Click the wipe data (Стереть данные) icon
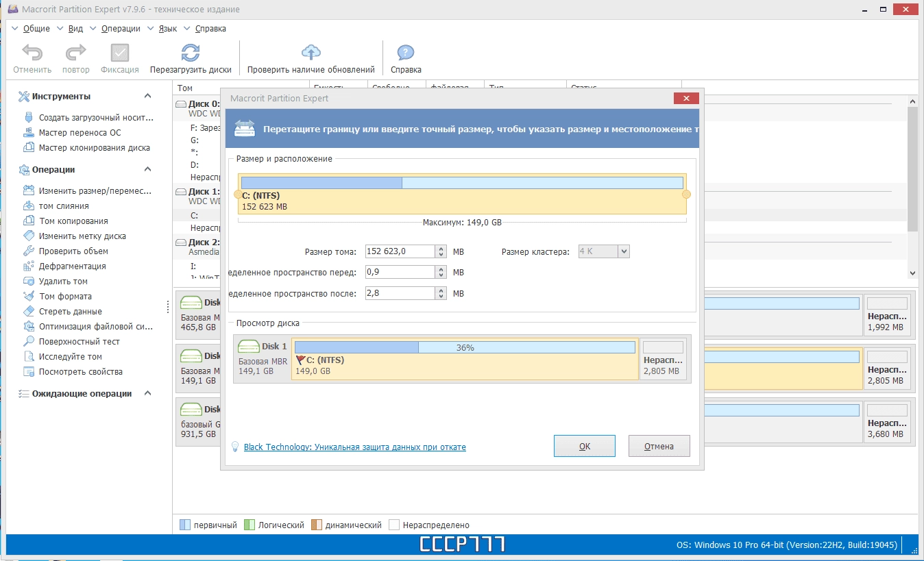 [x=28, y=312]
